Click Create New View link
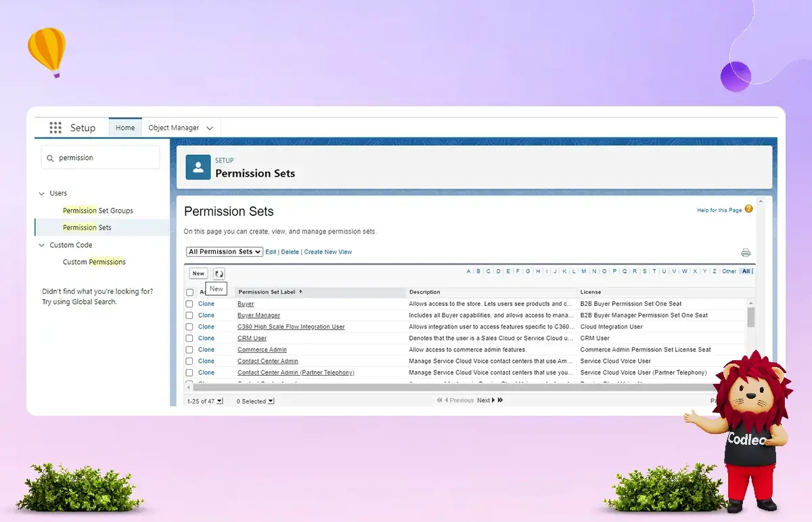Image resolution: width=812 pixels, height=522 pixels. (328, 252)
